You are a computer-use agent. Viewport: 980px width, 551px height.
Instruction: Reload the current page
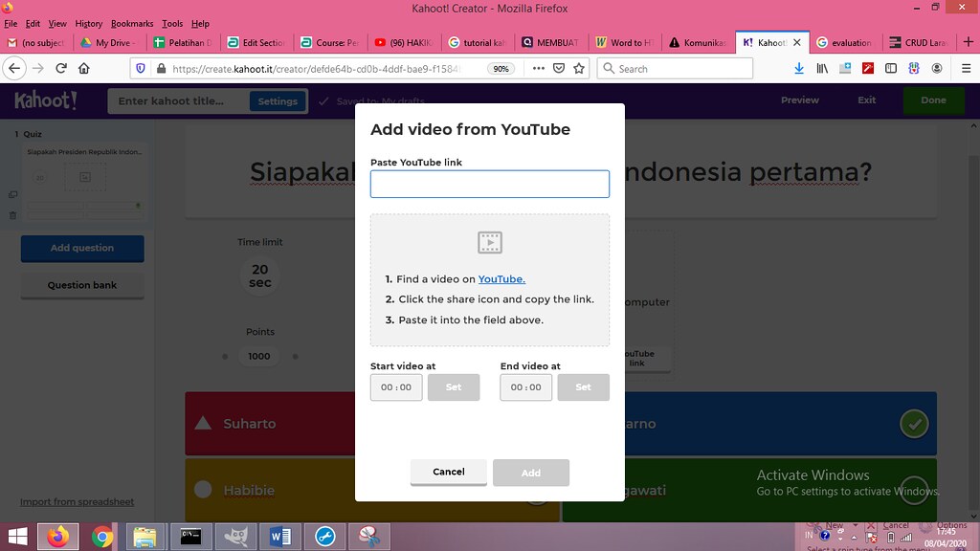point(61,68)
